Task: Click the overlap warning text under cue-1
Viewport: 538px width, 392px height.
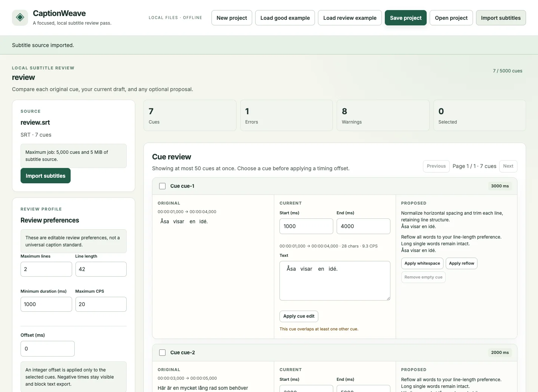Action: pyautogui.click(x=319, y=329)
